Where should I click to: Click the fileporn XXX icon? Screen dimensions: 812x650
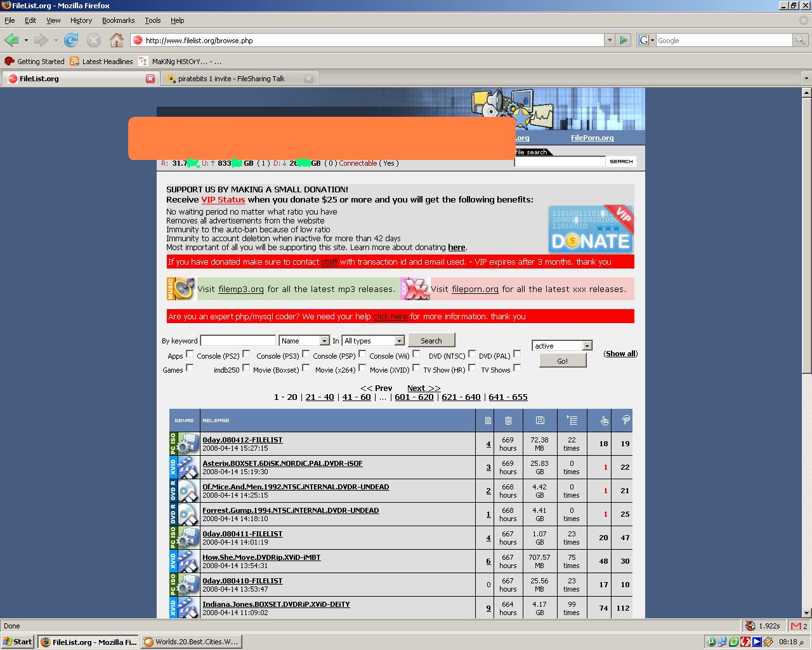coord(415,289)
